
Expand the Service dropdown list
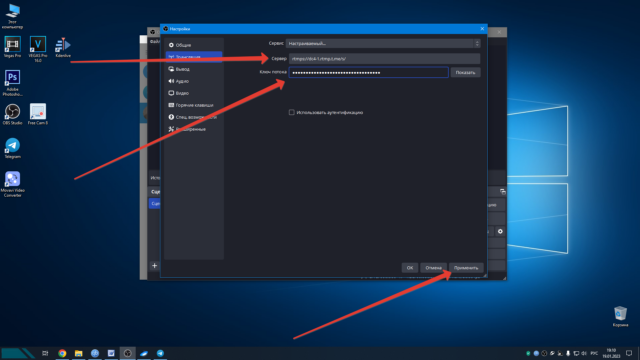click(383, 43)
